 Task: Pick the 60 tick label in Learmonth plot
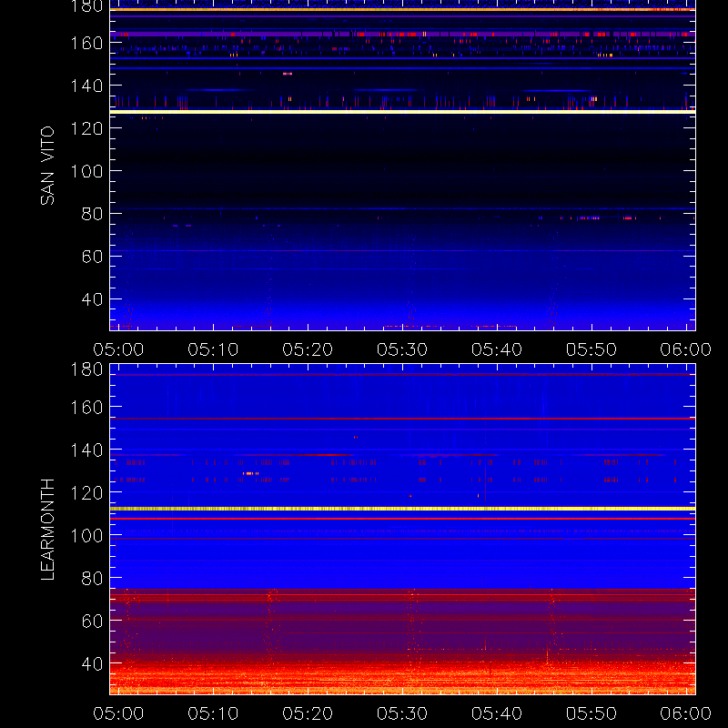coord(92,622)
